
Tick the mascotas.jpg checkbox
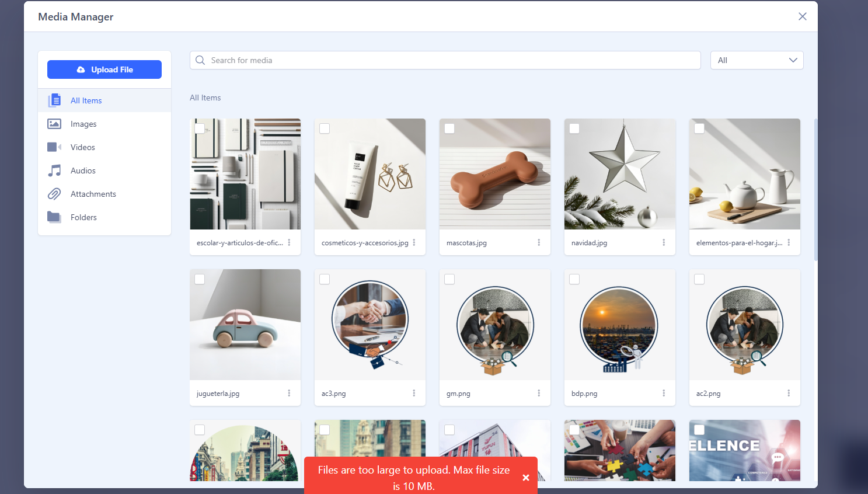click(x=449, y=128)
